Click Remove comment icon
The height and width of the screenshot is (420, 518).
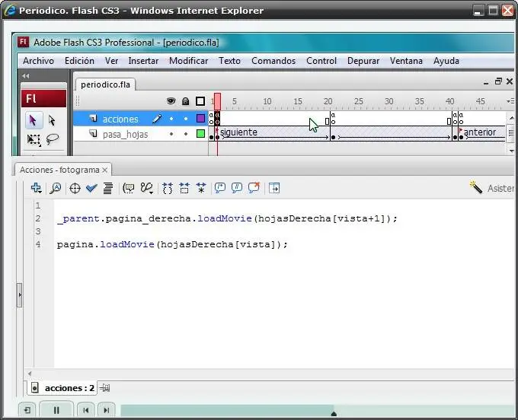coord(254,188)
